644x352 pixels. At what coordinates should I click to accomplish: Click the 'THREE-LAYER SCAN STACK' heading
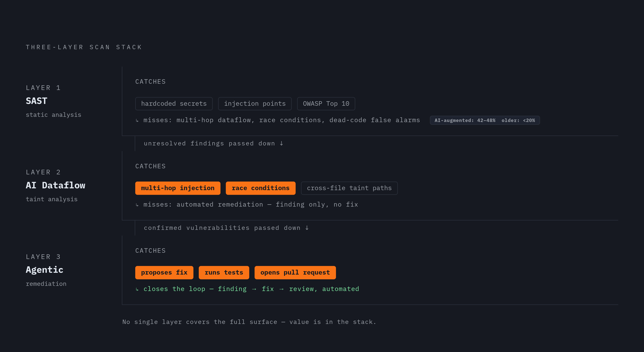pos(84,47)
